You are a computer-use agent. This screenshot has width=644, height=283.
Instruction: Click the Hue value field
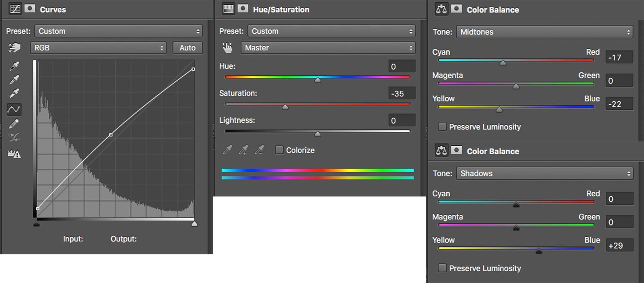(x=402, y=66)
